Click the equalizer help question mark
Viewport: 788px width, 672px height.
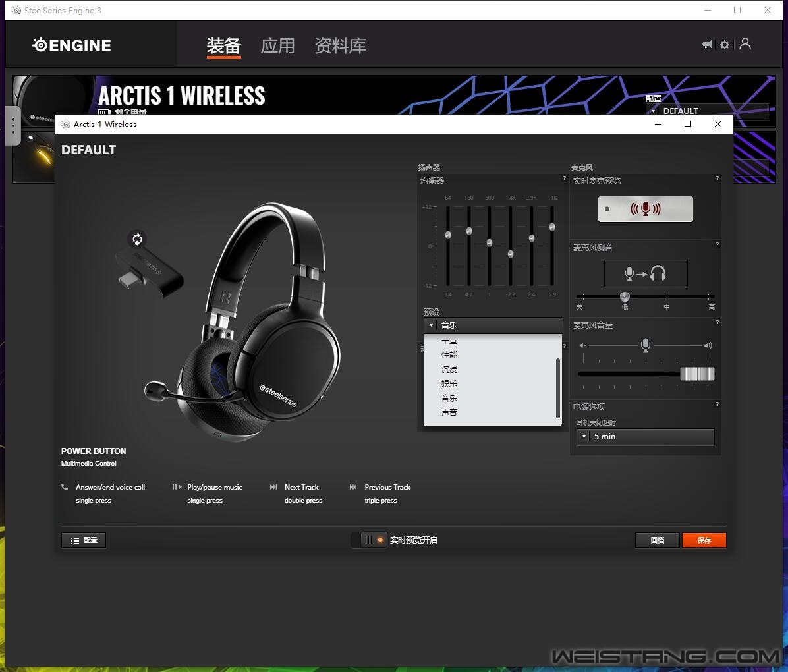(565, 178)
